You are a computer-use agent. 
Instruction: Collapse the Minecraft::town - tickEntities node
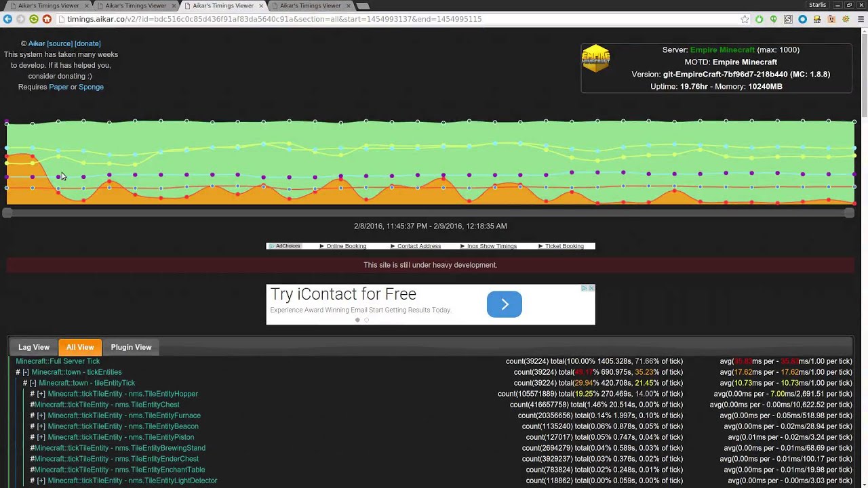(x=26, y=372)
